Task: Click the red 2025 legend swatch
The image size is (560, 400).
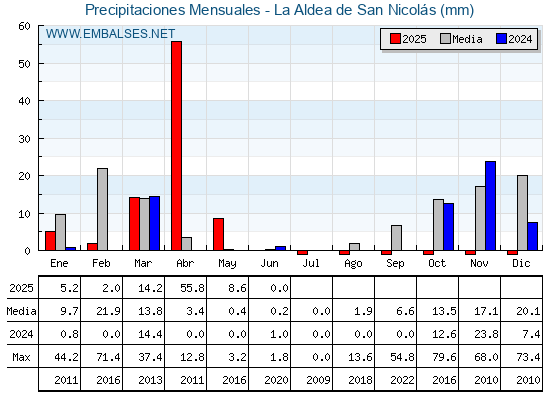Action: [395, 39]
